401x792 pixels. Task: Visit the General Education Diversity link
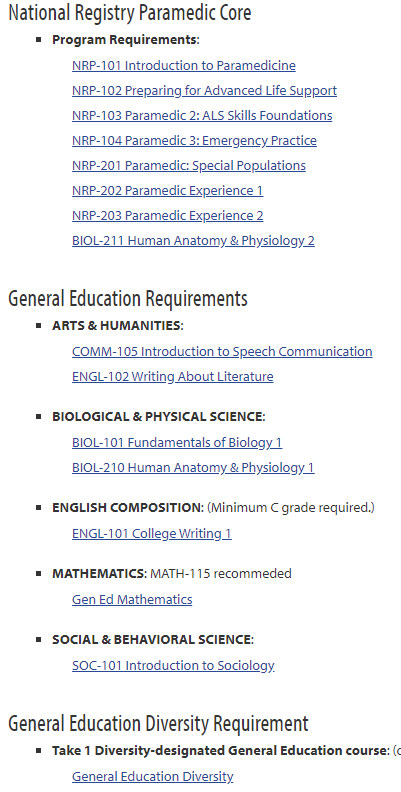tap(153, 776)
